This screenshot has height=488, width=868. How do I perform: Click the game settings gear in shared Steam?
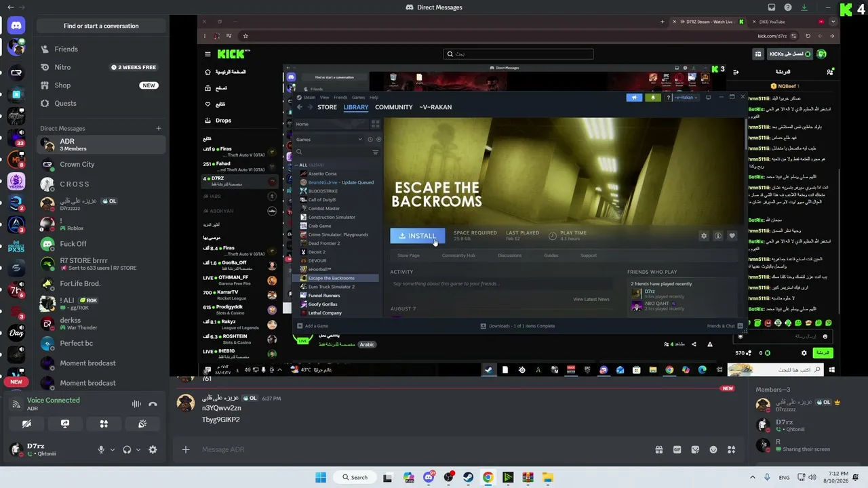(x=704, y=236)
